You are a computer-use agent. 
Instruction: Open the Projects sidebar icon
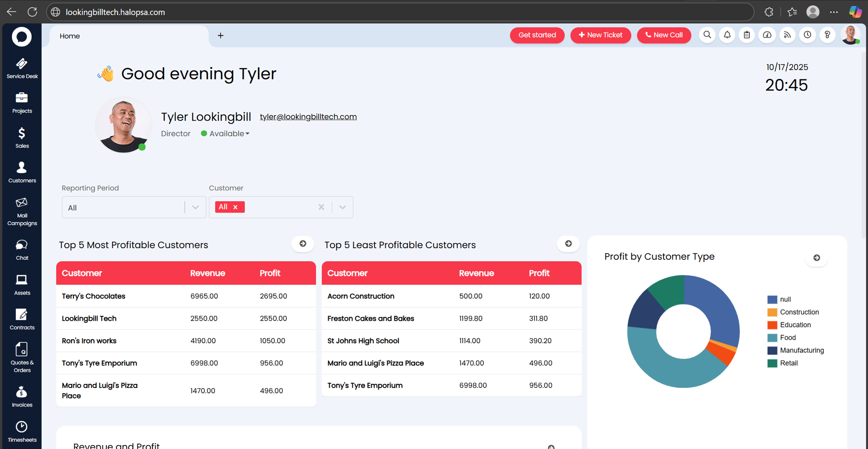(x=22, y=103)
